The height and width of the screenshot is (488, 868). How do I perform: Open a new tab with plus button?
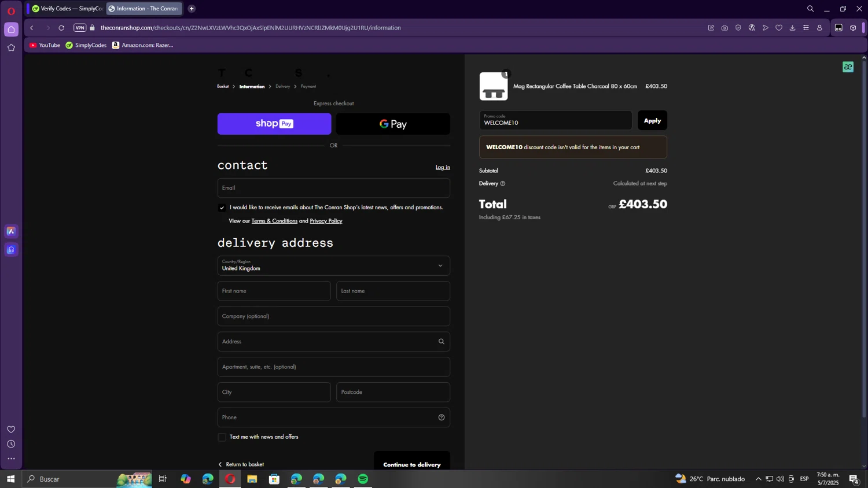click(x=192, y=9)
